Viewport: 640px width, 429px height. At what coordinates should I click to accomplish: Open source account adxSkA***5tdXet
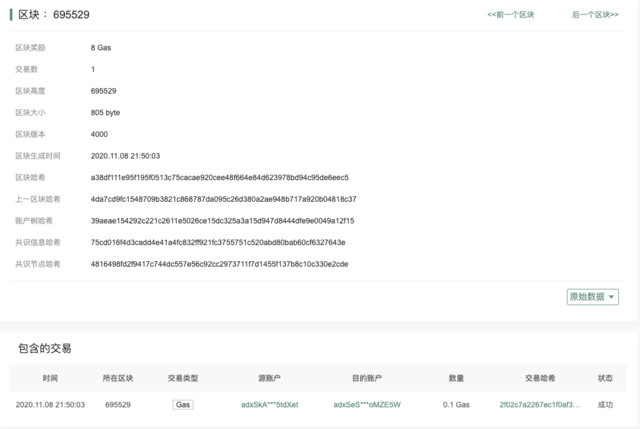coord(270,405)
